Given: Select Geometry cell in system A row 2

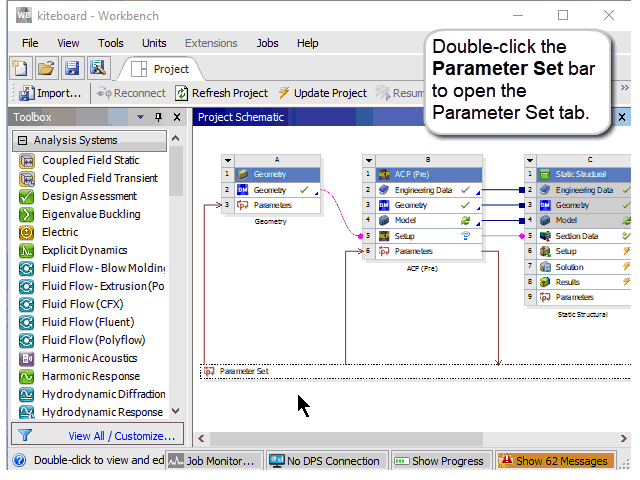Looking at the screenshot, I should pos(277,190).
